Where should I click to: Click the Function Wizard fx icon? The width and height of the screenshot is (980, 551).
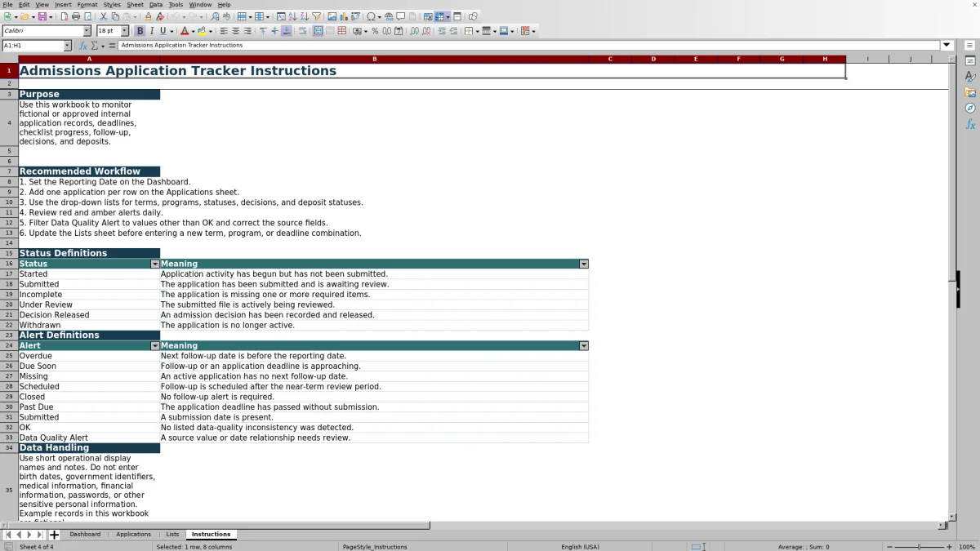click(82, 46)
